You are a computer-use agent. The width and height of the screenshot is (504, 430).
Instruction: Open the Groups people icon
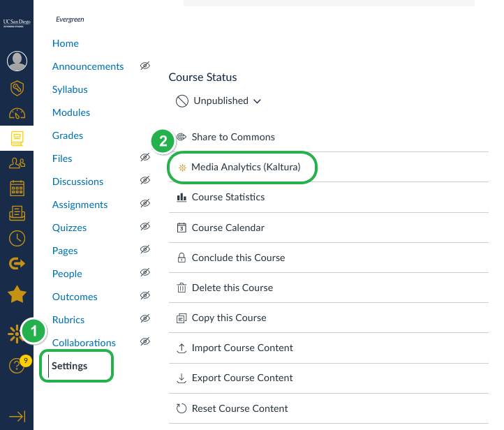pyautogui.click(x=17, y=163)
